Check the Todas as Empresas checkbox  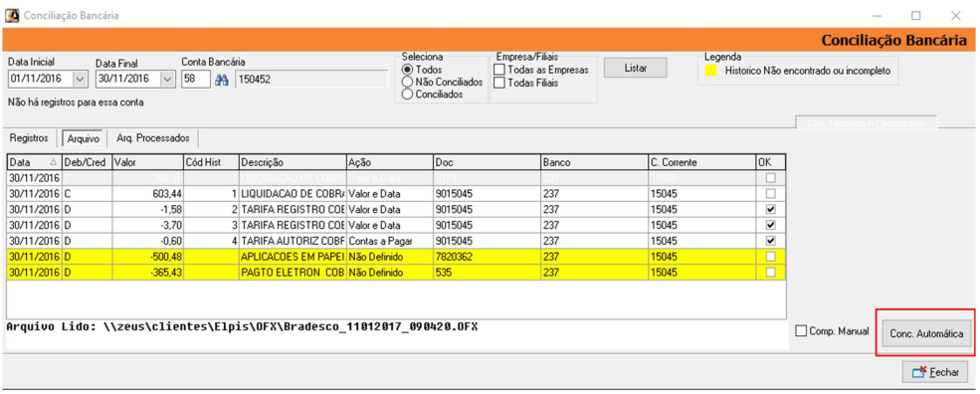(499, 70)
